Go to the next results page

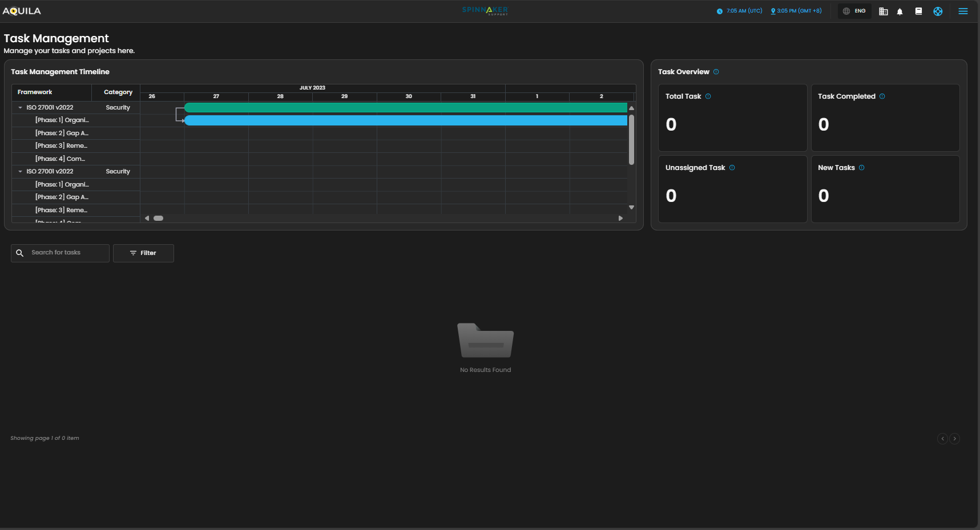click(x=954, y=439)
